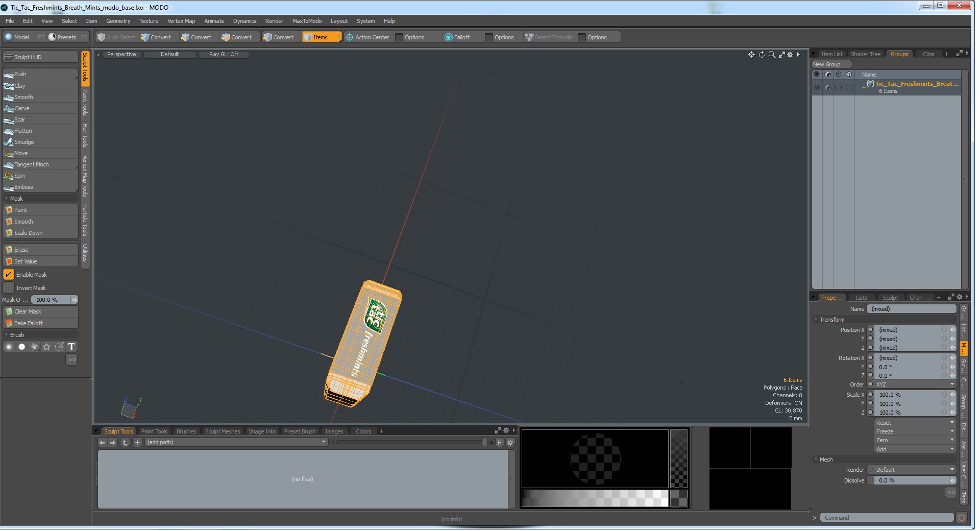Screen dimensions: 980x531
Task: Collapse the Brush section
Action: 7,335
